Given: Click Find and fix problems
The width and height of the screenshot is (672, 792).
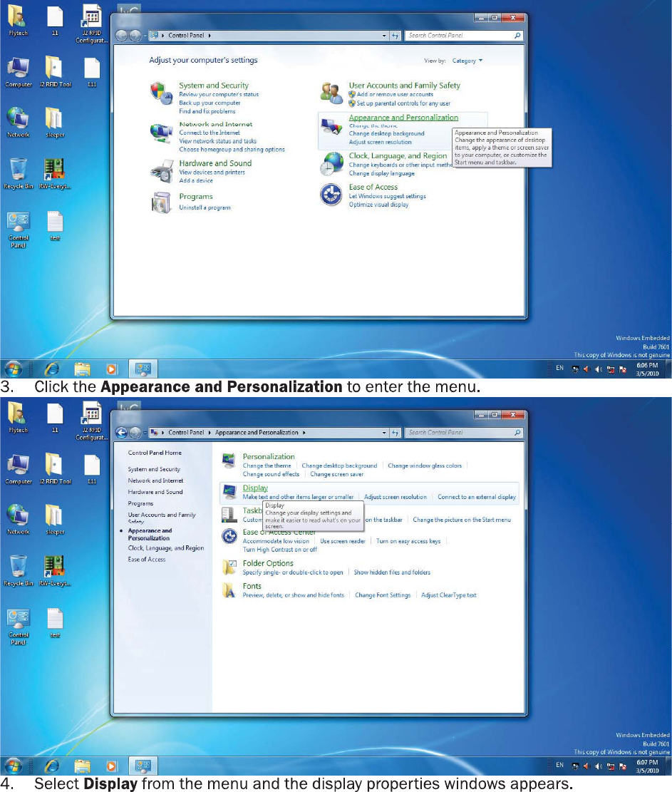Looking at the screenshot, I should point(207,111).
